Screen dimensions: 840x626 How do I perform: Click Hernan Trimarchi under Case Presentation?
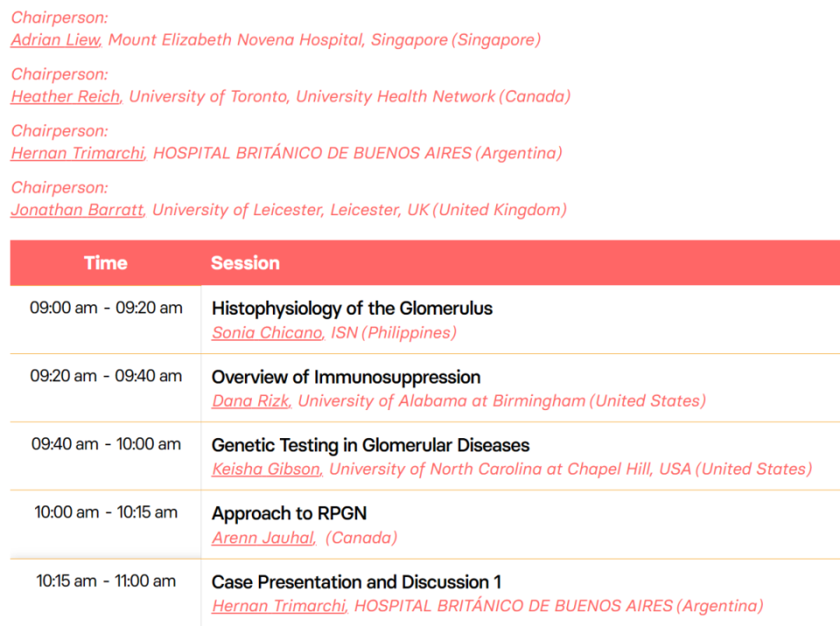(278, 606)
